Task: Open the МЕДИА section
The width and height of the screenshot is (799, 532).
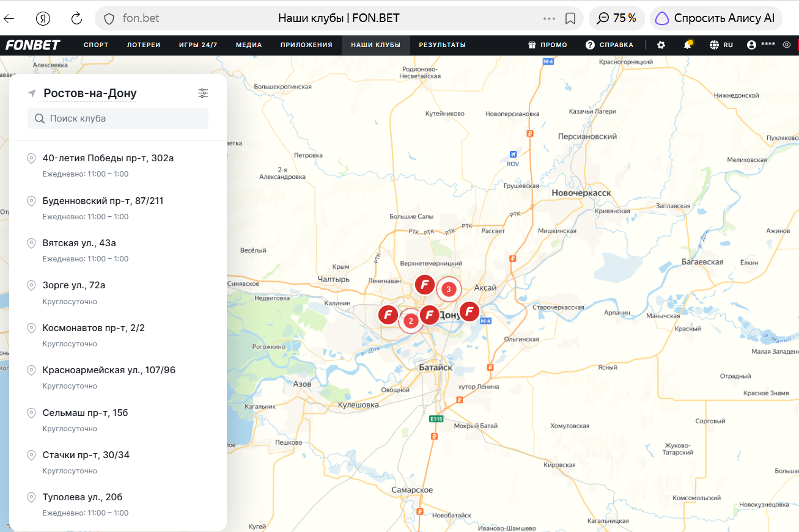Action: (249, 45)
